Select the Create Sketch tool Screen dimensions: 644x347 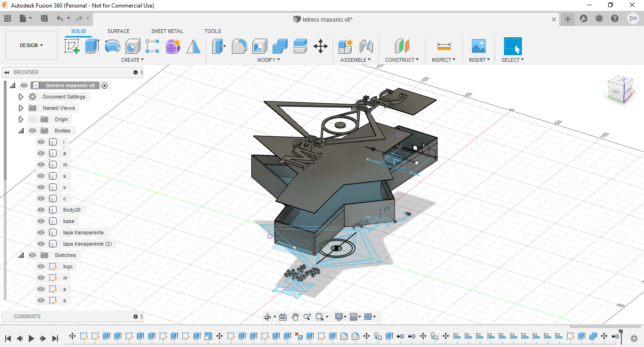(x=72, y=46)
